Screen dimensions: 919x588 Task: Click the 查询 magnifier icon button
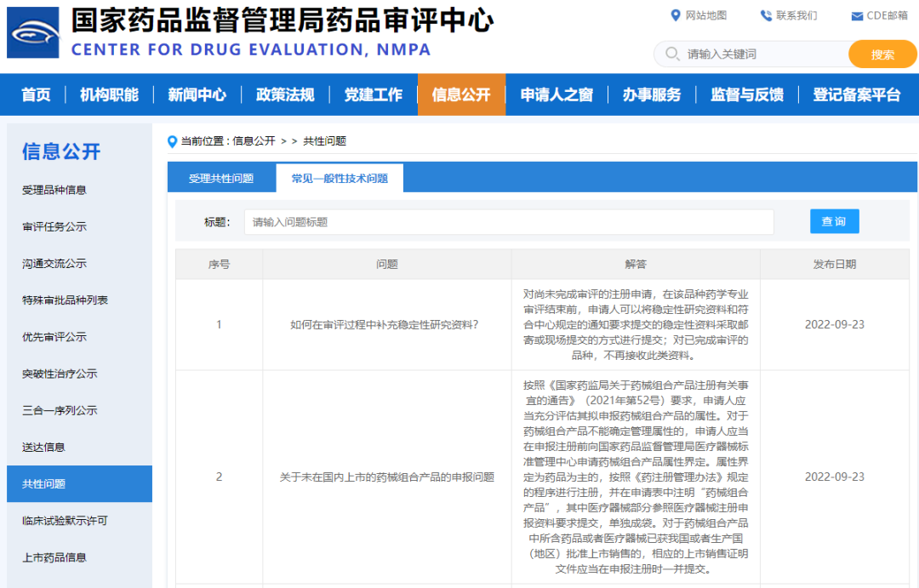[834, 220]
